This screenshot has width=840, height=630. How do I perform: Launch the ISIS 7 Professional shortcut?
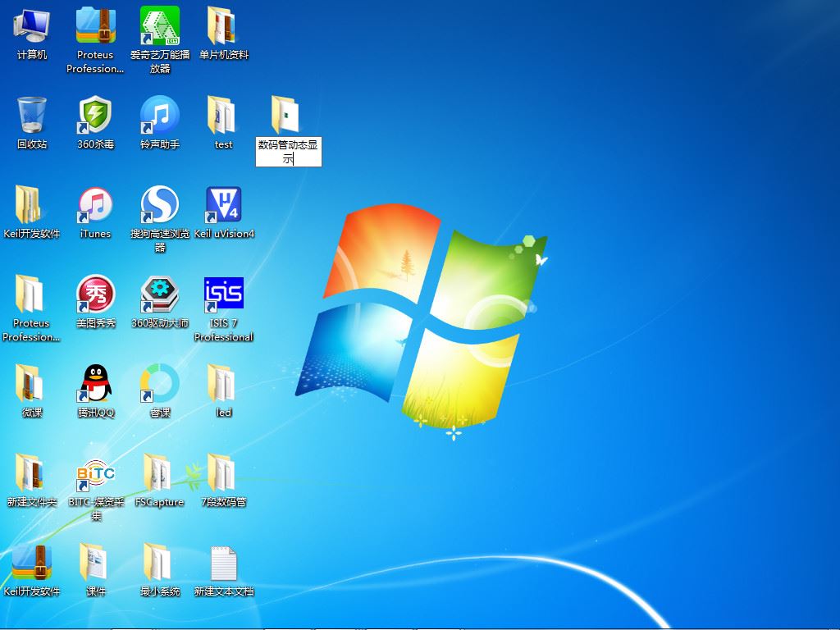tap(223, 294)
